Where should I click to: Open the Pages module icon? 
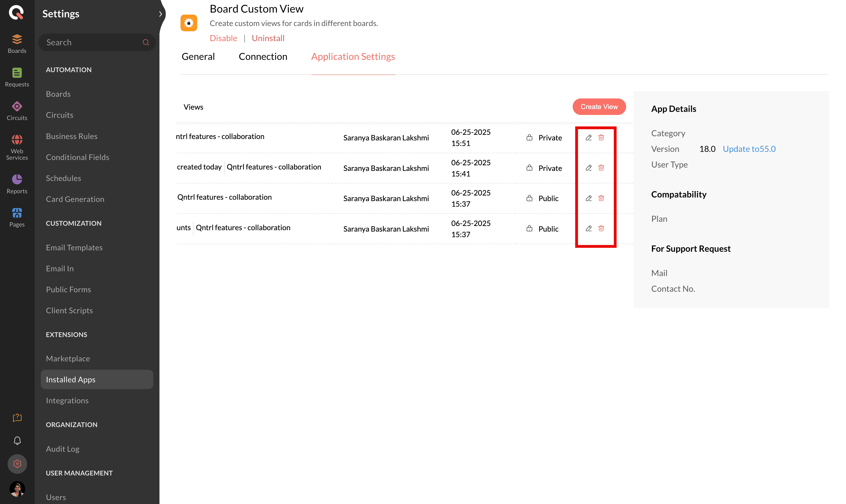pos(17,217)
